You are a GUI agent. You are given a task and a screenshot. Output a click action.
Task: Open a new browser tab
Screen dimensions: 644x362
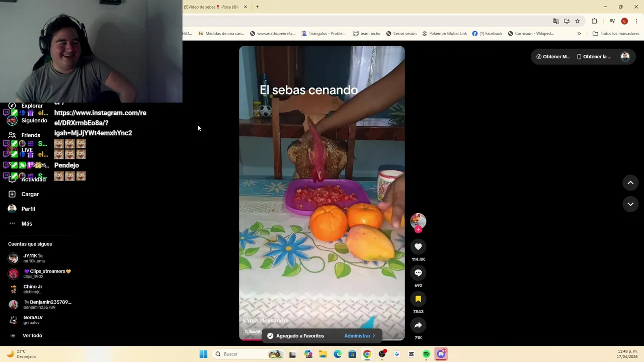pyautogui.click(x=258, y=7)
